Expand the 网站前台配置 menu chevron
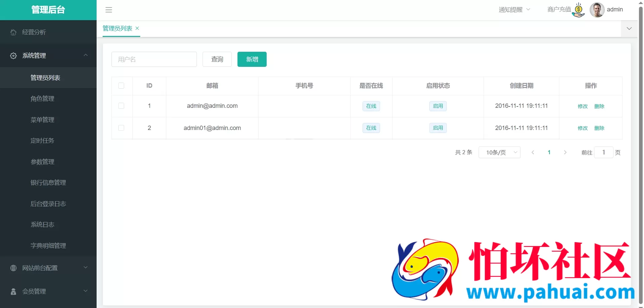 click(x=86, y=267)
